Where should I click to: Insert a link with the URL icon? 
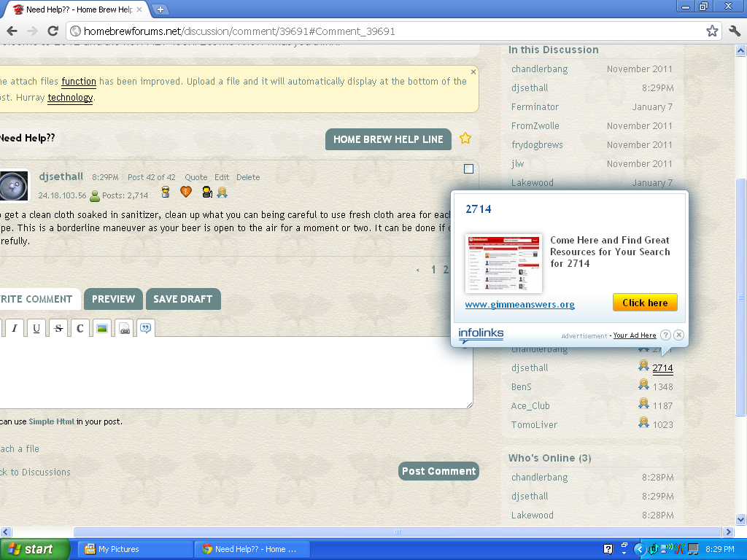point(124,328)
